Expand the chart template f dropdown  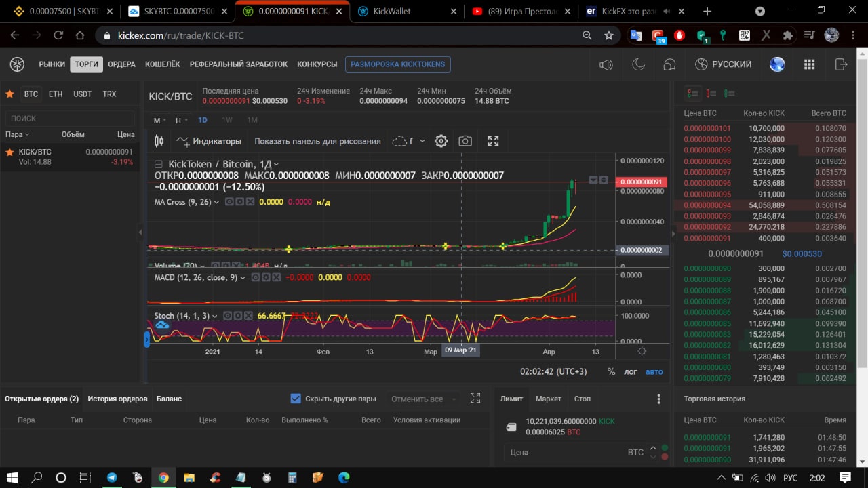point(422,141)
